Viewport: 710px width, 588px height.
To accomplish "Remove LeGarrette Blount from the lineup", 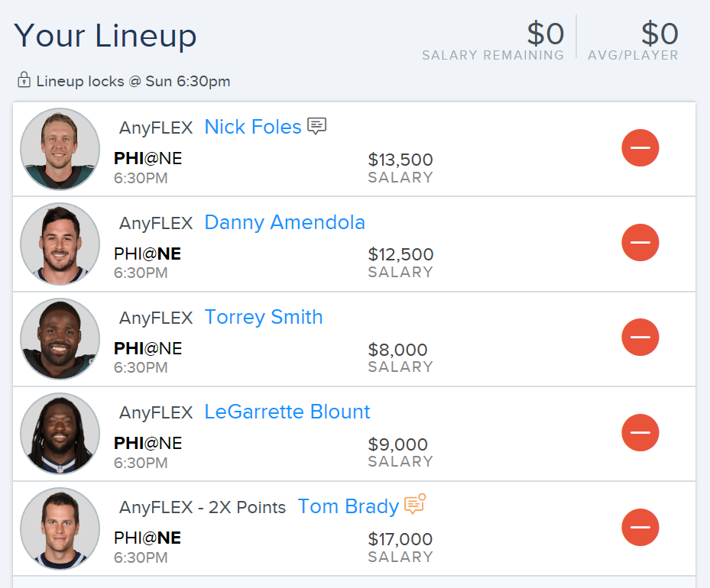I will point(640,432).
